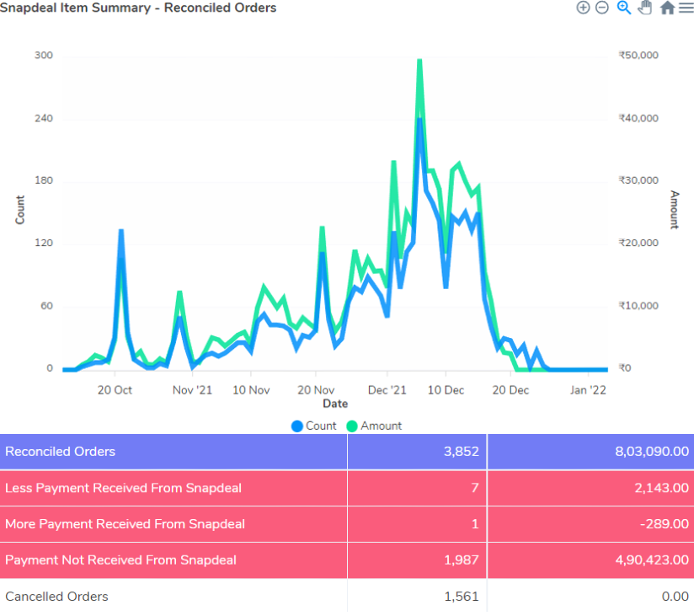Select Payment Not Received From Snapdeal row
The width and height of the screenshot is (694, 616).
coord(347,560)
